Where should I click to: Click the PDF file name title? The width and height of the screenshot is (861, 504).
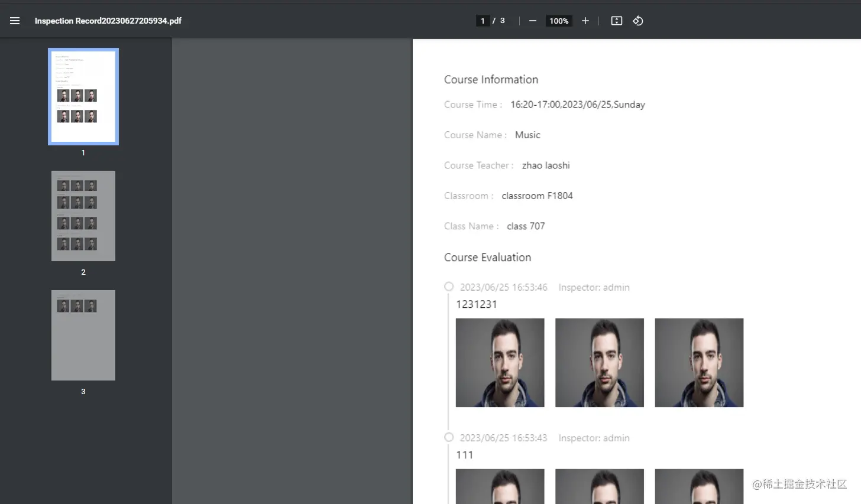click(x=108, y=21)
